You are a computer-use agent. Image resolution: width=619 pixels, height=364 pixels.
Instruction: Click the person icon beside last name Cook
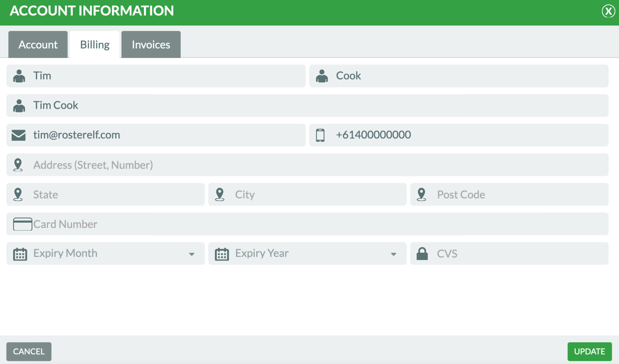[x=322, y=76]
